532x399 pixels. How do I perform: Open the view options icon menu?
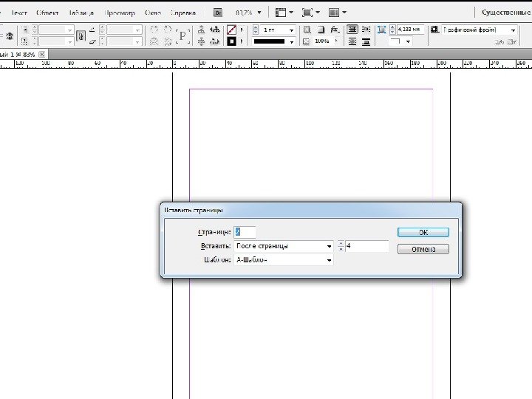tap(284, 13)
